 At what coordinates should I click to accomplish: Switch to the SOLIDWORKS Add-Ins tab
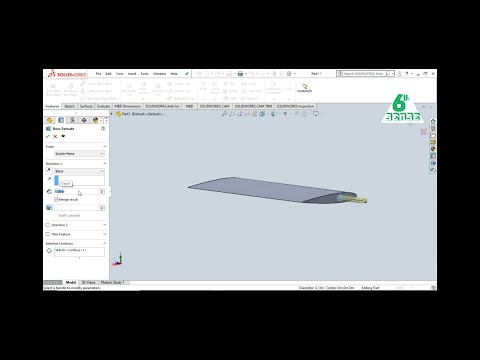coord(162,106)
